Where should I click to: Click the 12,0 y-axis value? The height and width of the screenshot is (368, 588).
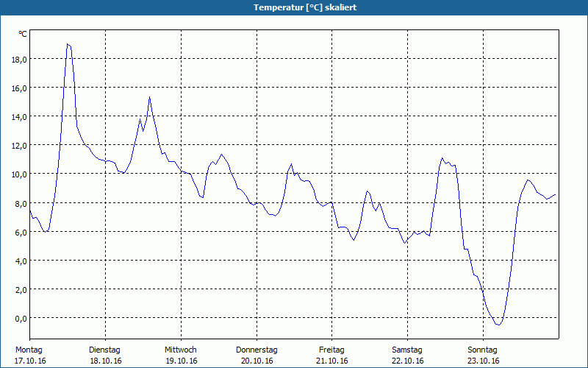pos(19,146)
